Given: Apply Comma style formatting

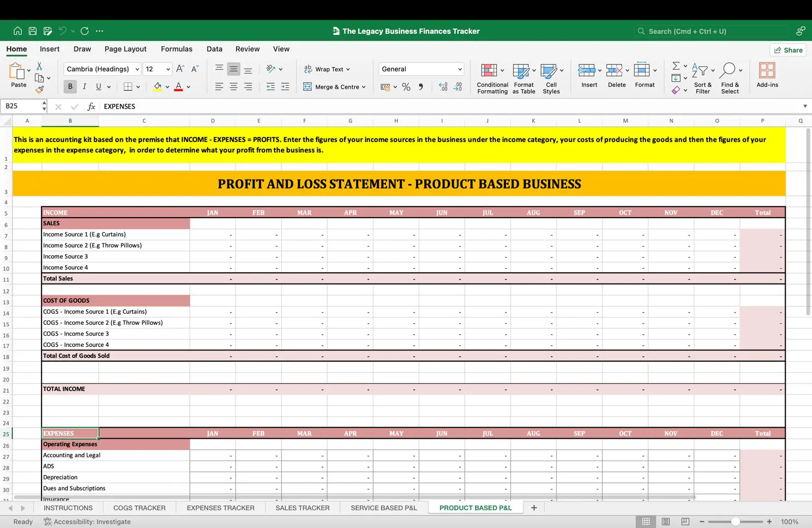Looking at the screenshot, I should click(x=421, y=87).
